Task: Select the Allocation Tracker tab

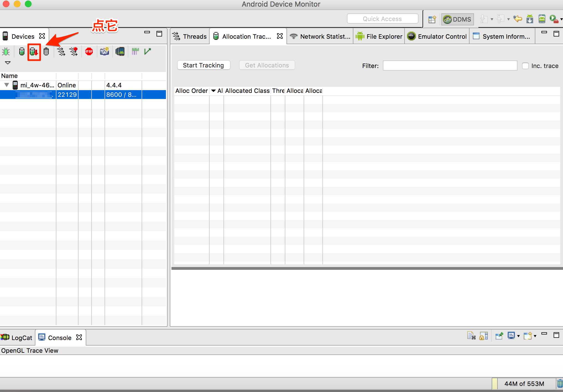Action: pyautogui.click(x=247, y=36)
